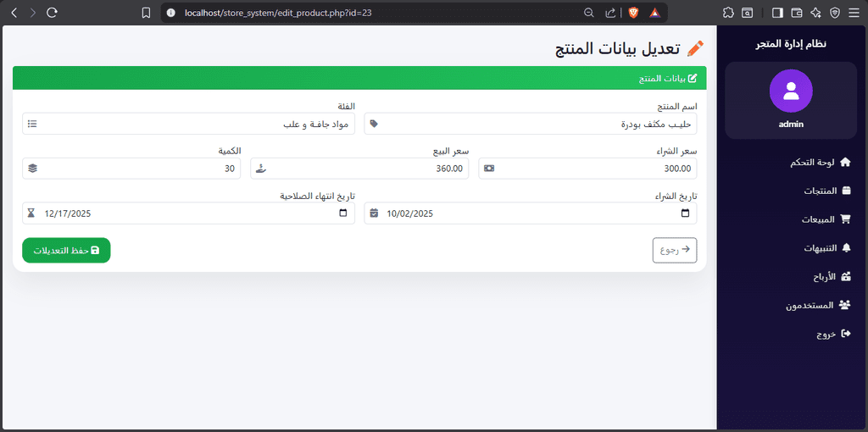
Task: Open Leo AI sparkle icon
Action: tap(815, 13)
